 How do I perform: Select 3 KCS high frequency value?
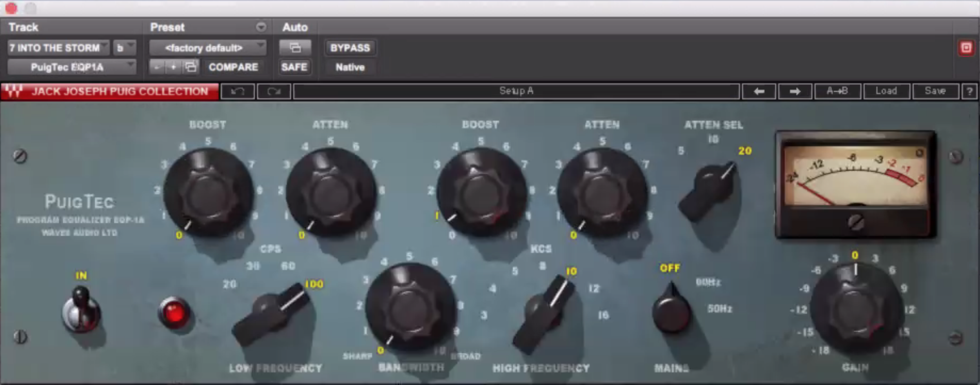point(484,315)
